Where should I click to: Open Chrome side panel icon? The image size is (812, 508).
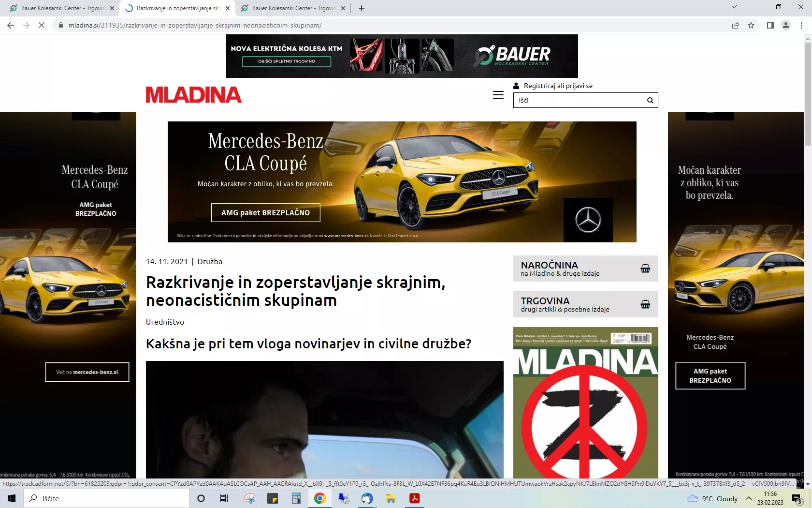tap(770, 25)
